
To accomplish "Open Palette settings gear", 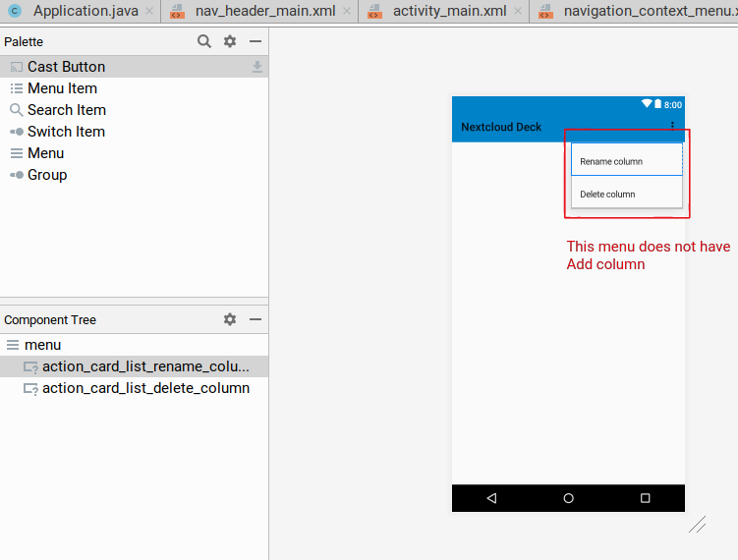I will [x=230, y=41].
